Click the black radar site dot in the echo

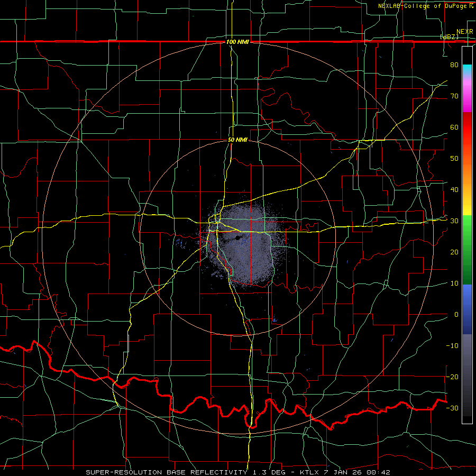click(237, 239)
